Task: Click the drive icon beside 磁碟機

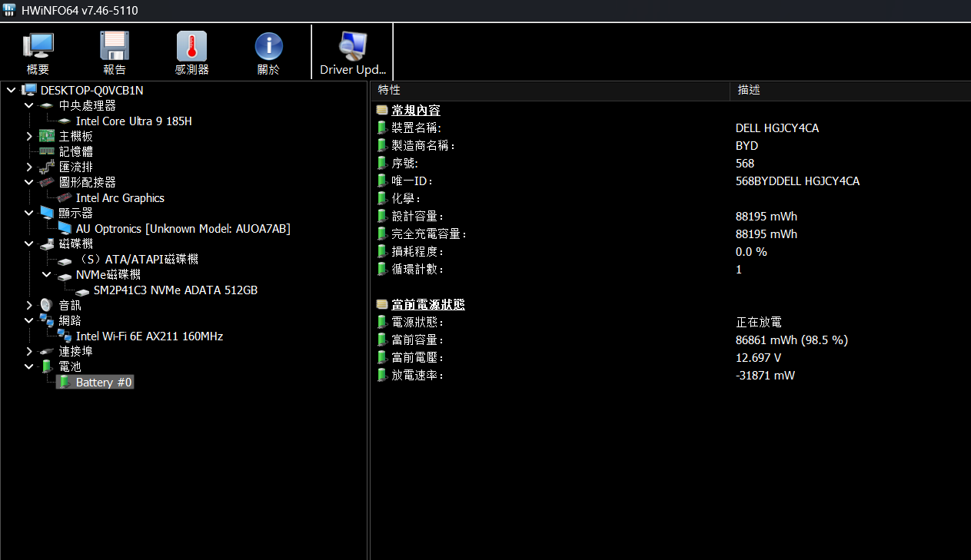Action: tap(47, 244)
